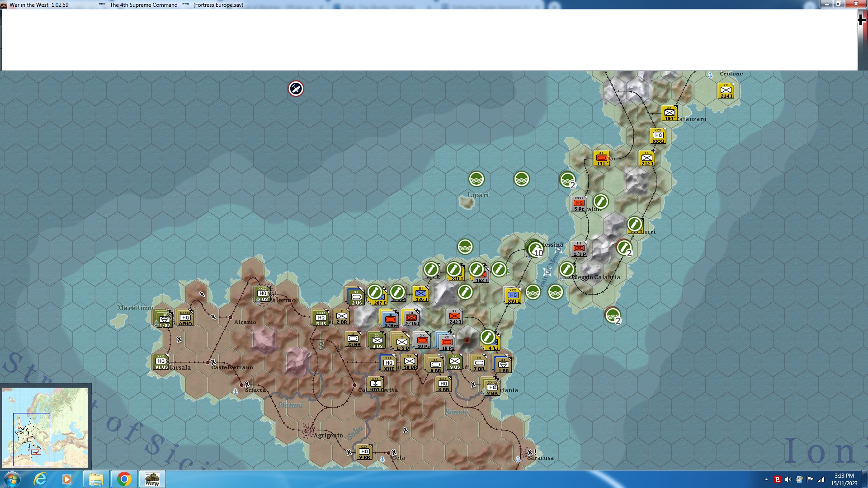Click the plus button at top right
The width and height of the screenshot is (868, 488).
pyautogui.click(x=862, y=20)
